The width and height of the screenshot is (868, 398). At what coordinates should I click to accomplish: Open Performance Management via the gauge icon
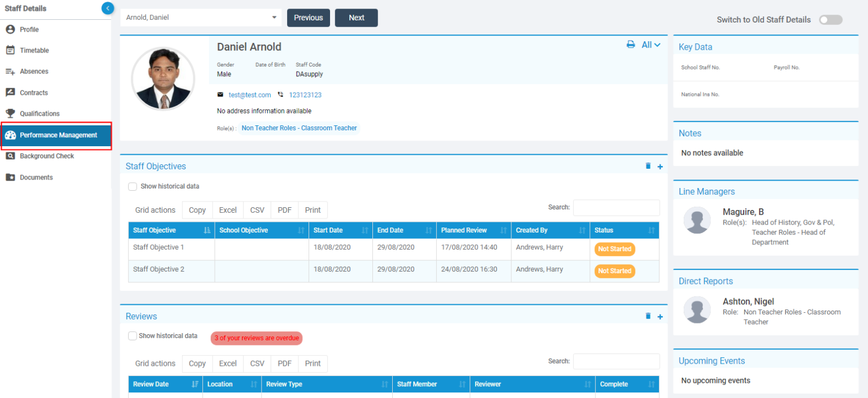pos(11,135)
